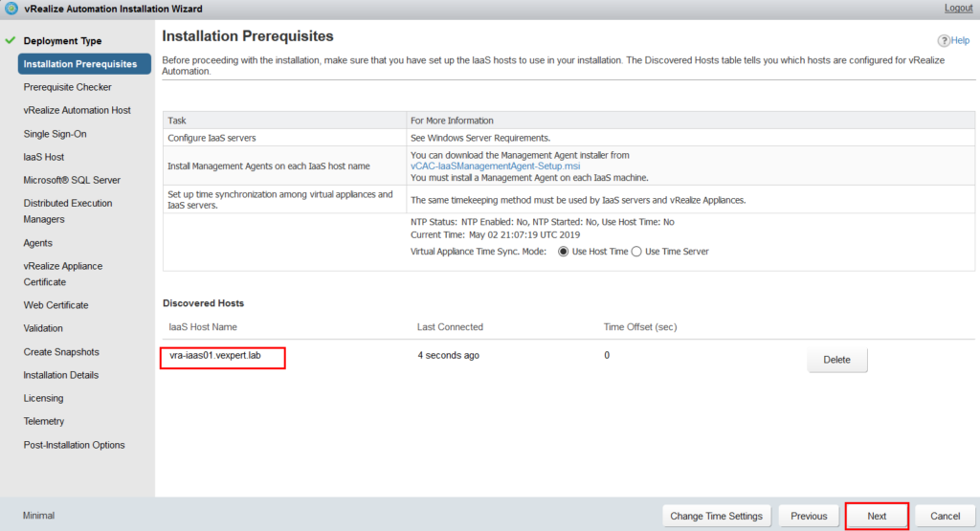Select the vra-iaas01.vexpert.lab host row
The height and width of the screenshot is (531, 980).
pos(568,356)
